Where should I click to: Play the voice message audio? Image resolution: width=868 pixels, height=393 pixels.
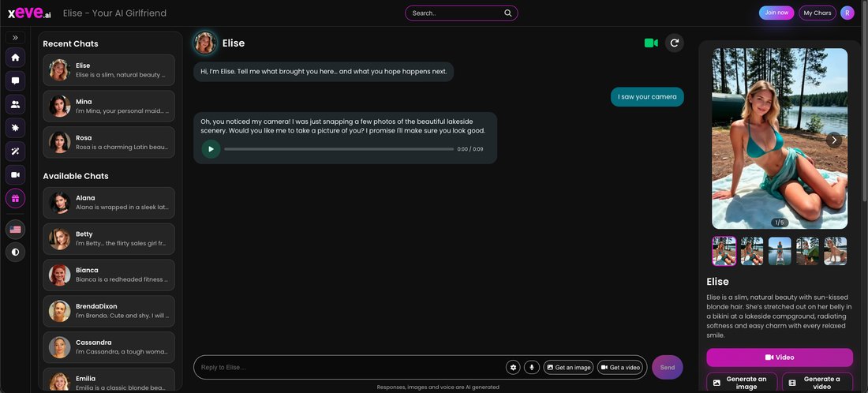(x=211, y=149)
